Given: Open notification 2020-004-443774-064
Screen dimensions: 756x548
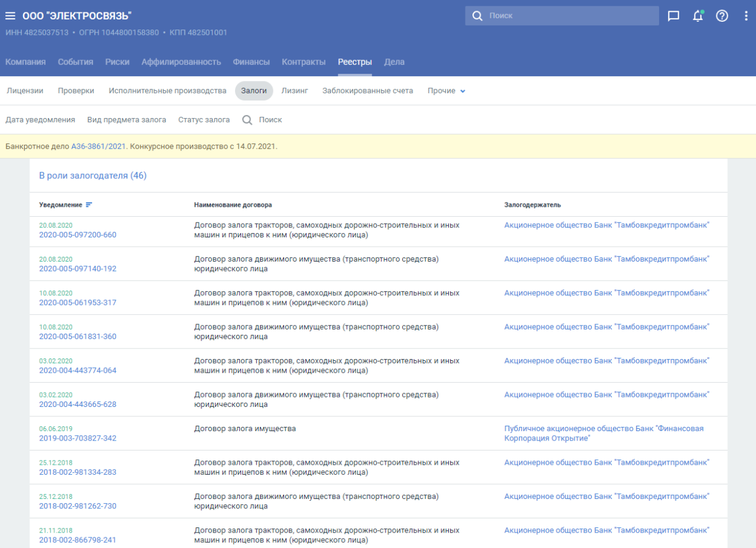Looking at the screenshot, I should click(x=78, y=371).
